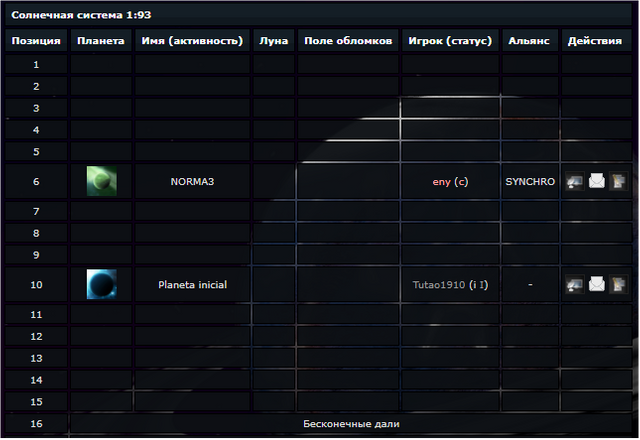Click position number 16
This screenshot has height=440, width=640.
36,424
